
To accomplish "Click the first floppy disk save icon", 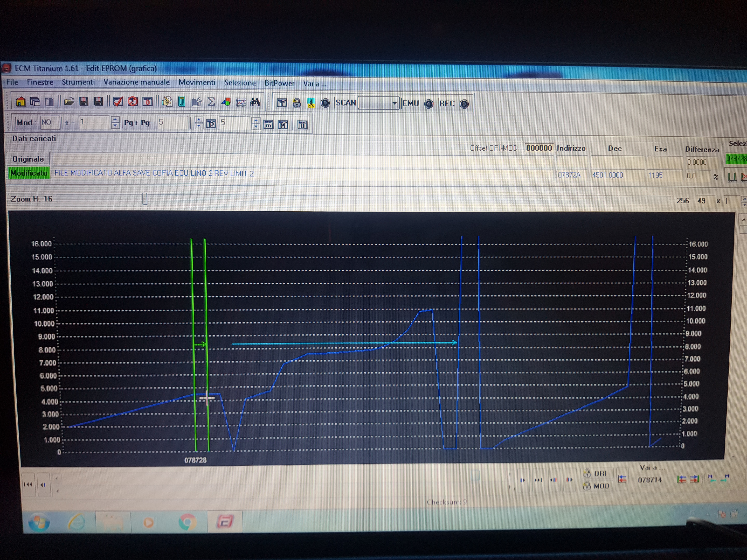I will pos(84,102).
